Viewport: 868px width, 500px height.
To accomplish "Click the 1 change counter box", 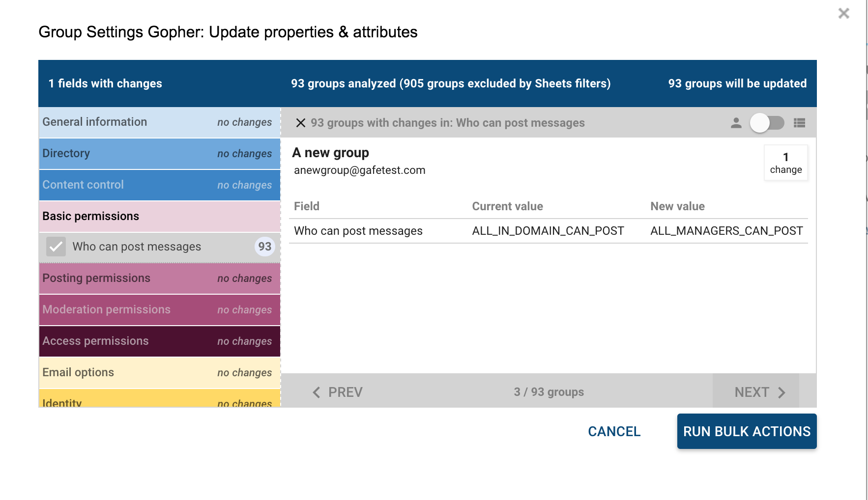I will (x=785, y=163).
